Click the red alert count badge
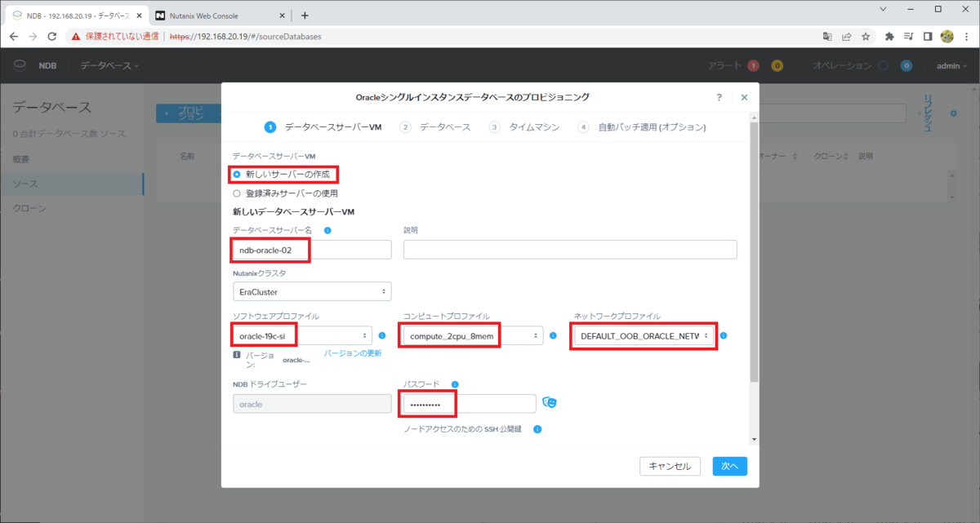Viewport: 980px width, 523px height. [x=753, y=65]
